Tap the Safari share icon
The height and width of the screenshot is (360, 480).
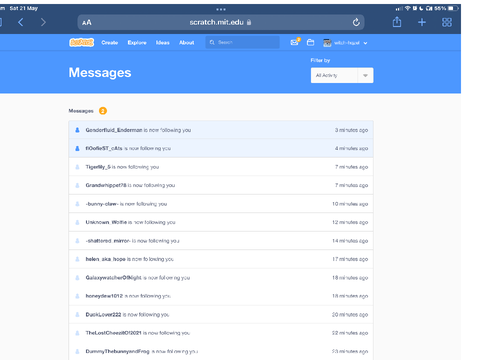(397, 22)
